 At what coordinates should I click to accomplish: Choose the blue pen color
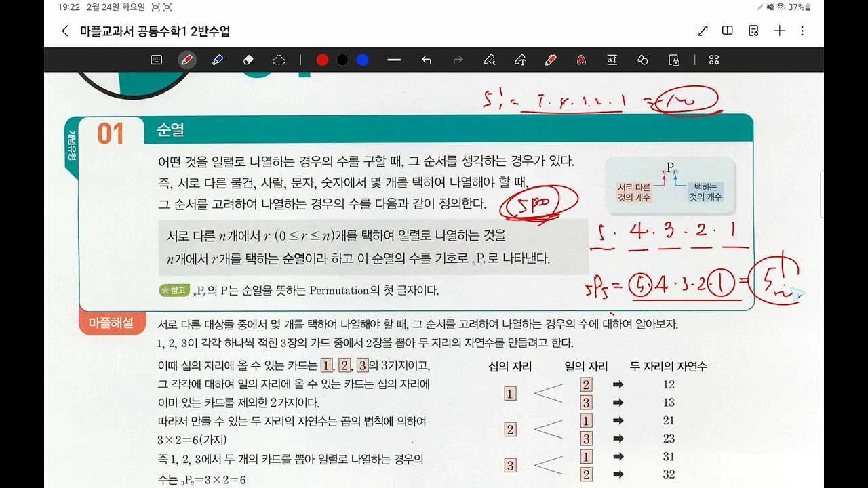click(x=363, y=60)
